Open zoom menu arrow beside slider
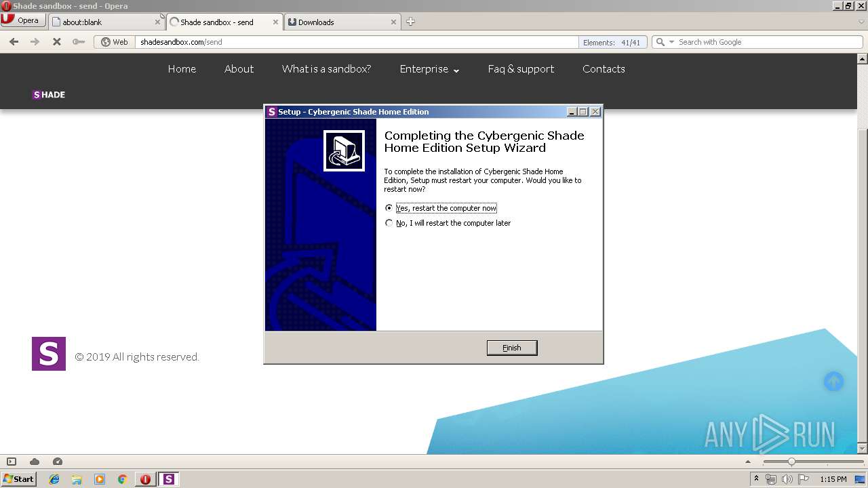868x488 pixels. point(748,462)
